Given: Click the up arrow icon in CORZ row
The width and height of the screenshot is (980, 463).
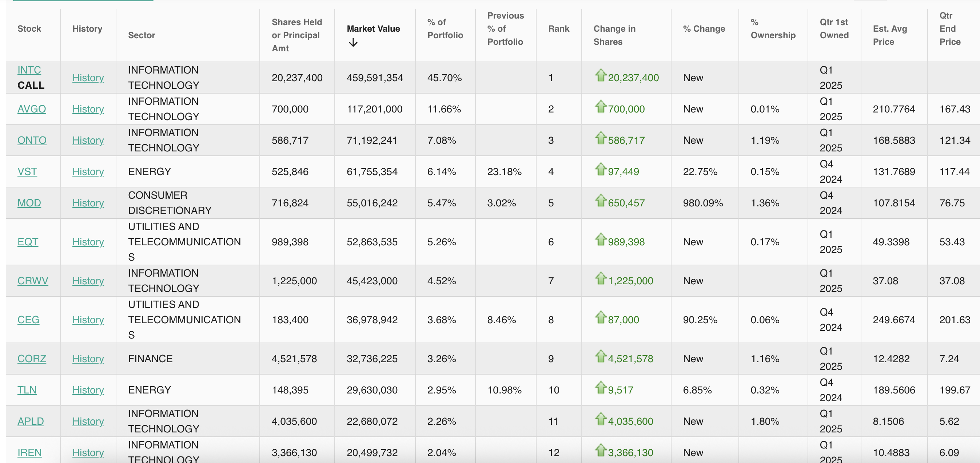Looking at the screenshot, I should 600,356.
